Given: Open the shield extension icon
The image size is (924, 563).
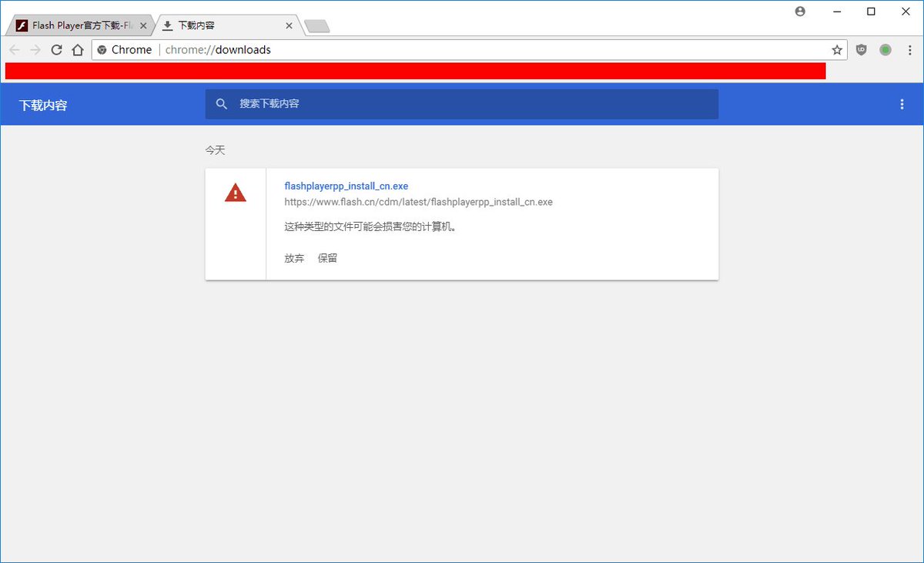Looking at the screenshot, I should pos(860,49).
